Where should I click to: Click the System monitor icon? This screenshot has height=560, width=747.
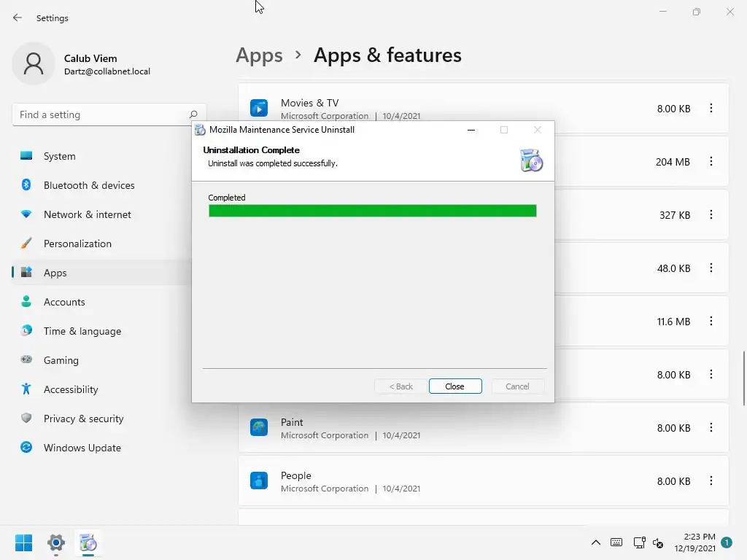point(26,156)
